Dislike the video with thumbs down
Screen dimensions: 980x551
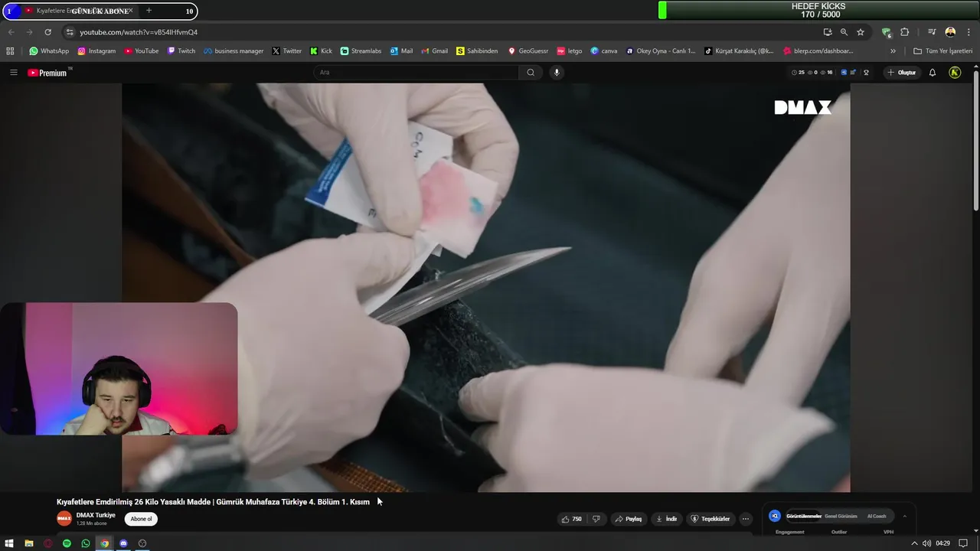pyautogui.click(x=596, y=519)
